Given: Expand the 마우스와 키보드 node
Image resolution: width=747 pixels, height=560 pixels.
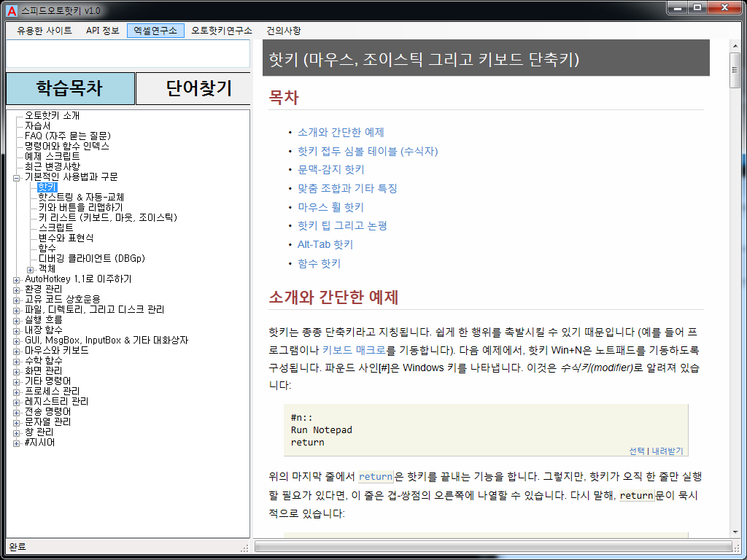Looking at the screenshot, I should (x=16, y=351).
